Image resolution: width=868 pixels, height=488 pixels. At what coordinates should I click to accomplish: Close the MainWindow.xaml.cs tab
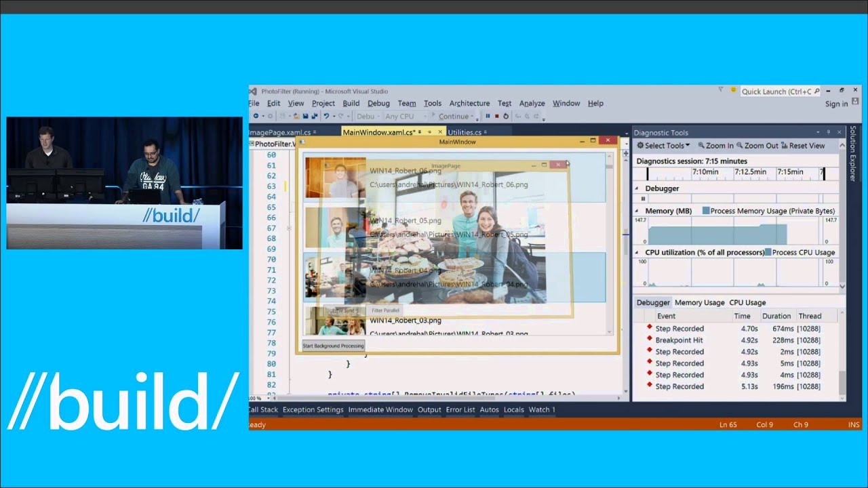click(439, 132)
